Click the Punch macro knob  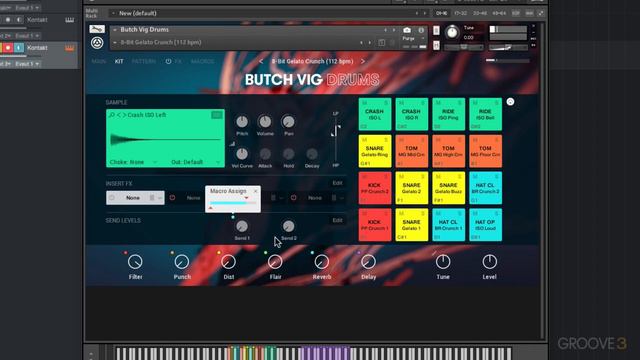[x=182, y=262]
